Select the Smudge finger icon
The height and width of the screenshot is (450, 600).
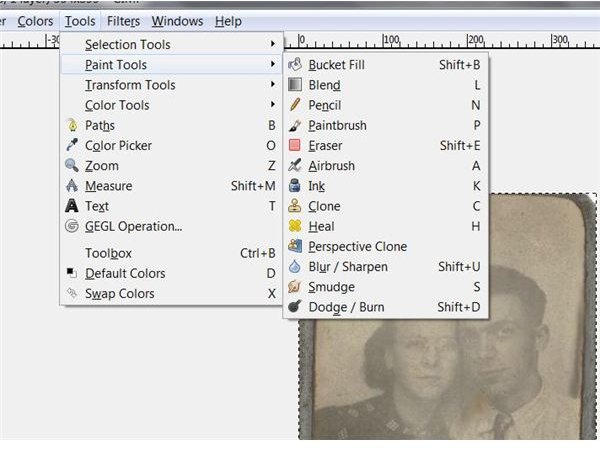[x=295, y=287]
